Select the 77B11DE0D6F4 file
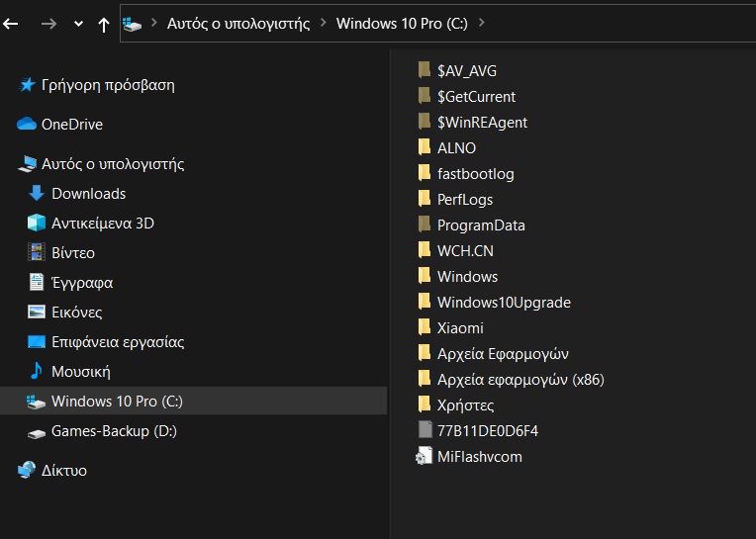Viewport: 756px width, 539px height. tap(487, 431)
